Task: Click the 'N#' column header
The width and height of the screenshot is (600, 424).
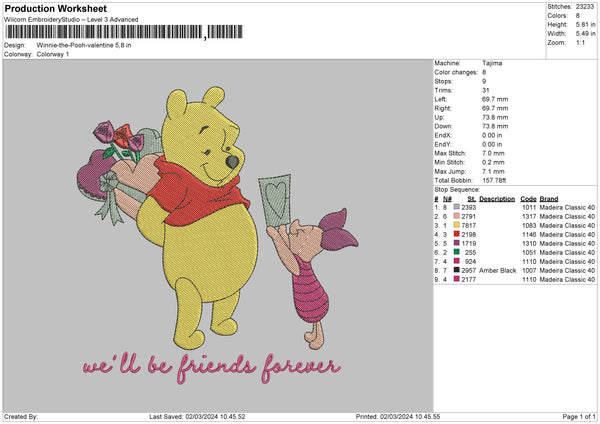Action: pos(447,199)
